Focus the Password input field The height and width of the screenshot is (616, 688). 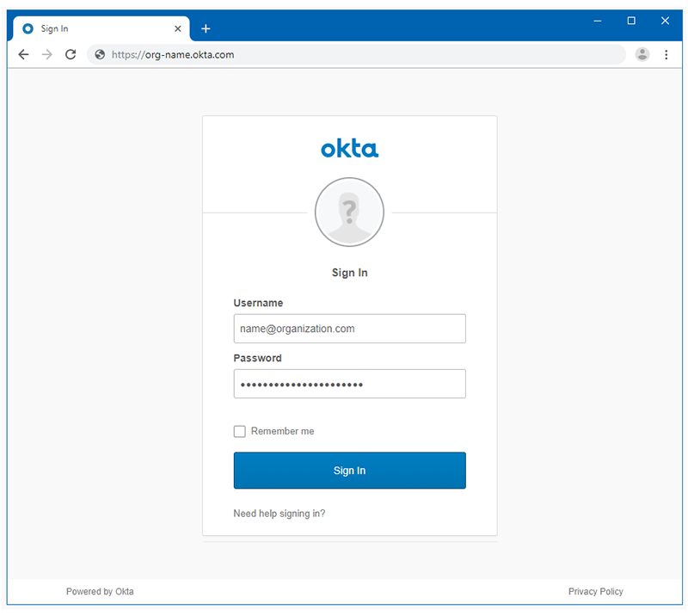pyautogui.click(x=349, y=384)
